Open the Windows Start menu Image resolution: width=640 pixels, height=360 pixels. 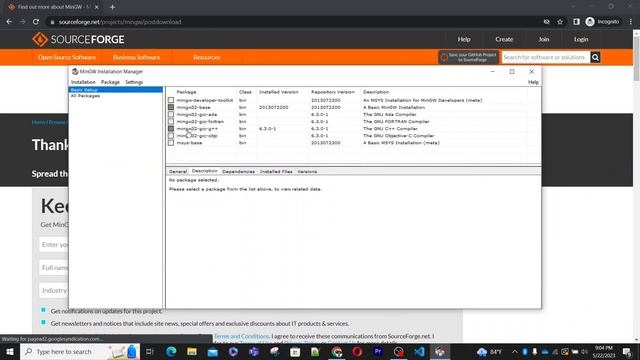(x=9, y=351)
